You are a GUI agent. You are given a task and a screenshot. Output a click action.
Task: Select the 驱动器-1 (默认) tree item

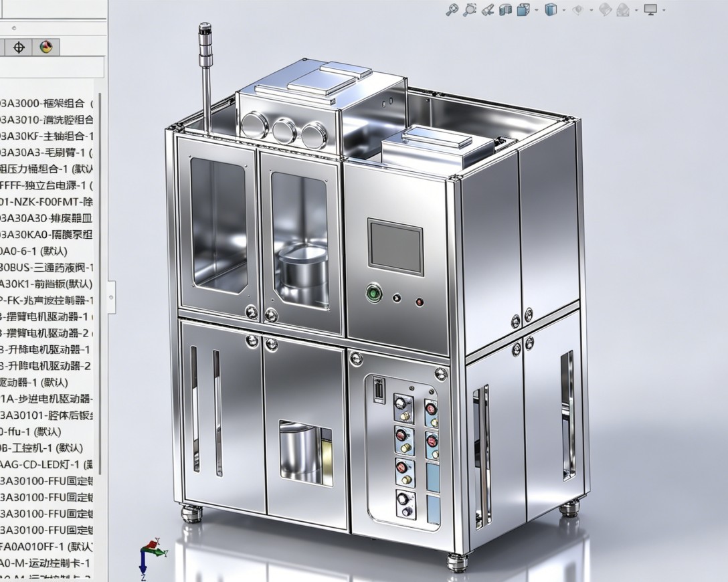coord(34,383)
